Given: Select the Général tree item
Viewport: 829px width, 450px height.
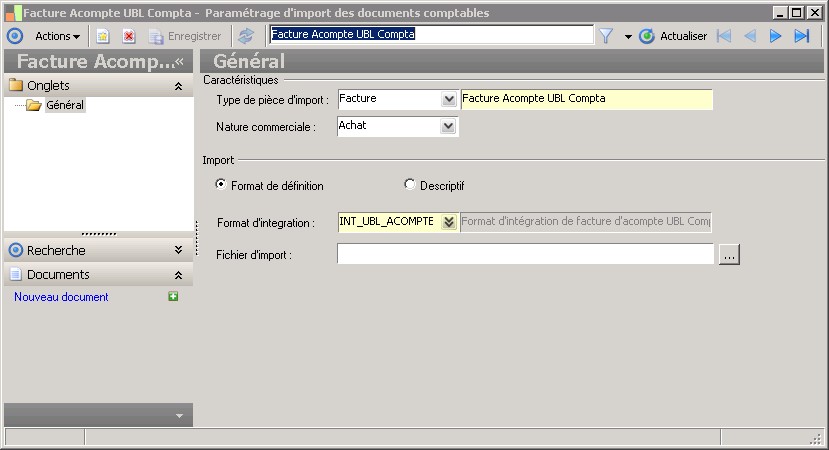Looking at the screenshot, I should [65, 105].
